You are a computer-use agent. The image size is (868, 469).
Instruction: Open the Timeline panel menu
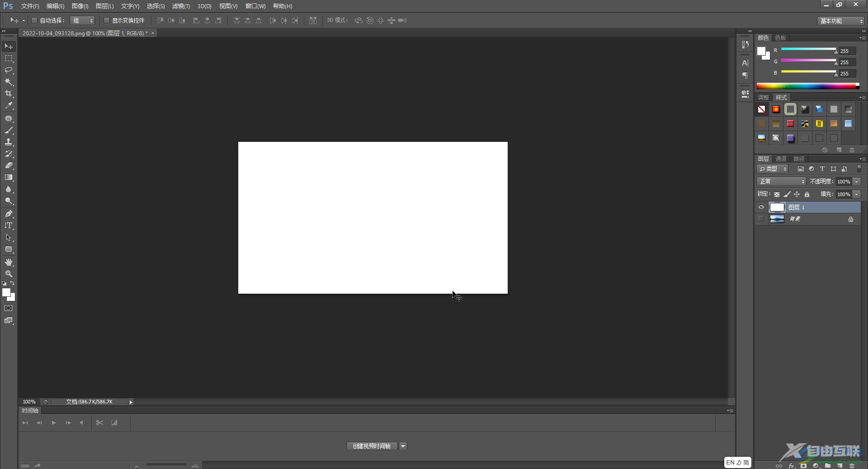[730, 411]
